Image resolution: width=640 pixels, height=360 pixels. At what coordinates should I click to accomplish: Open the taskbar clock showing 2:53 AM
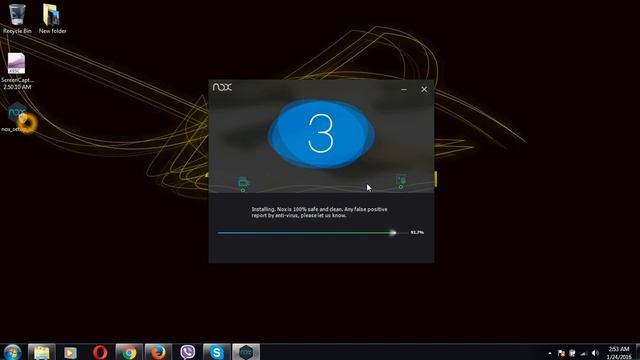[x=619, y=353]
